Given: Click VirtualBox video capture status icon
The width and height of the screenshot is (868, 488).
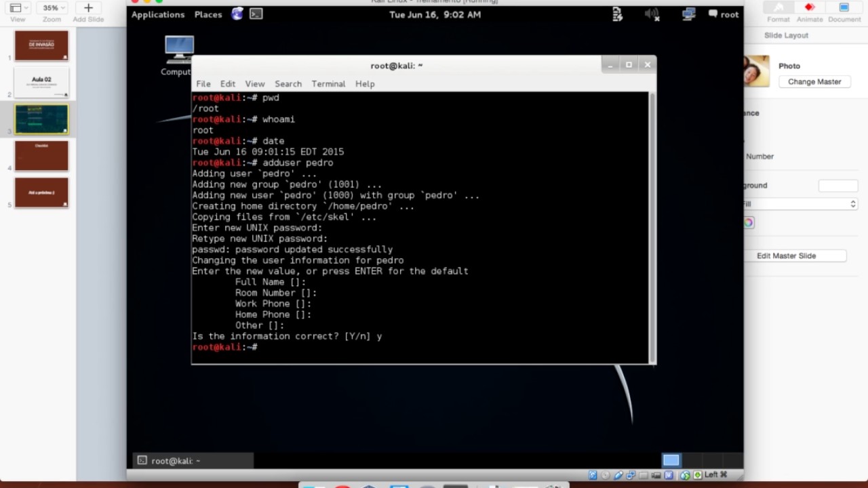Looking at the screenshot, I should (656, 475).
